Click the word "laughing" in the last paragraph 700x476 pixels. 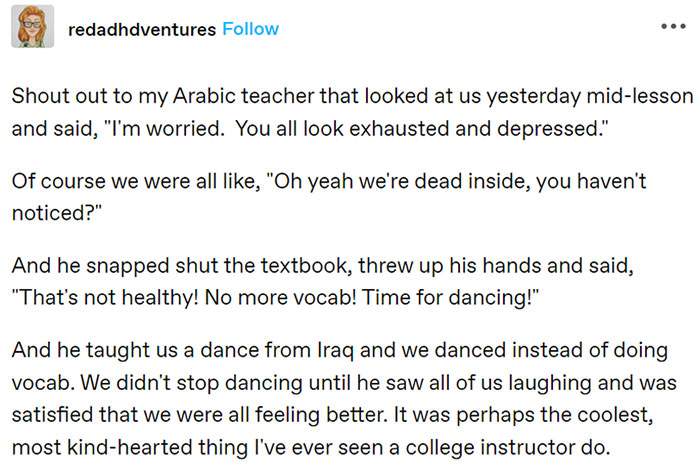pyautogui.click(x=550, y=384)
